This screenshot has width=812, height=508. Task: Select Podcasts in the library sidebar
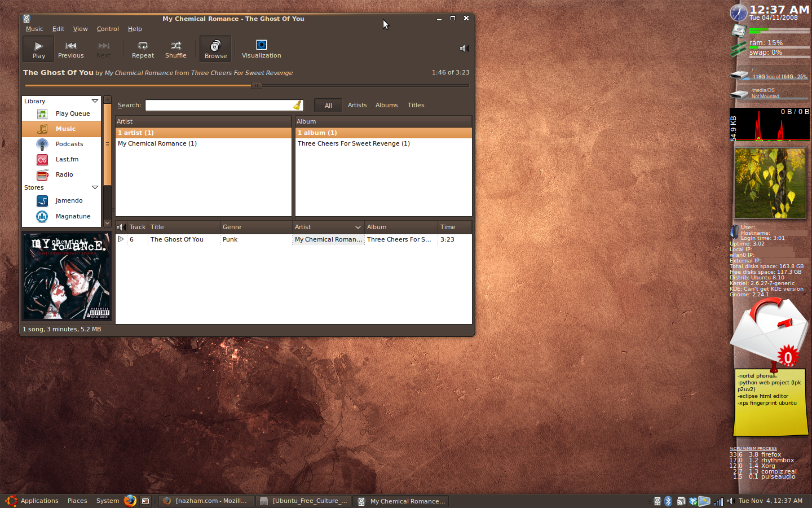[x=69, y=144]
